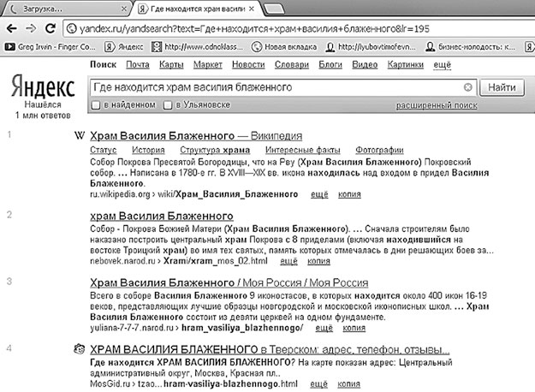Click the yuliana-7-7-7.narod.ru result URL text
535x392 pixels.
click(197, 328)
